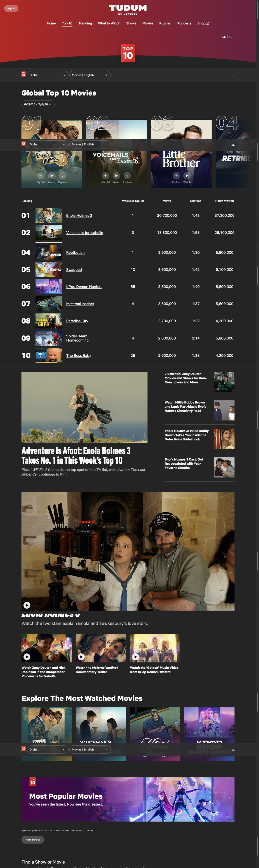The width and height of the screenshot is (259, 868).
Task: Play the Voicemails for Isabelle bloopers video
Action: pyautogui.click(x=27, y=657)
